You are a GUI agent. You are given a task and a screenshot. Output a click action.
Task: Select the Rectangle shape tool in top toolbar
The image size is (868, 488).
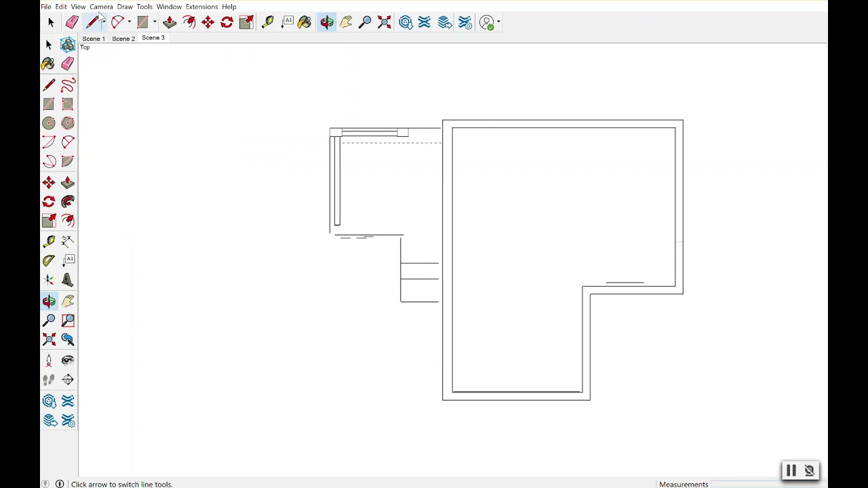click(x=142, y=22)
